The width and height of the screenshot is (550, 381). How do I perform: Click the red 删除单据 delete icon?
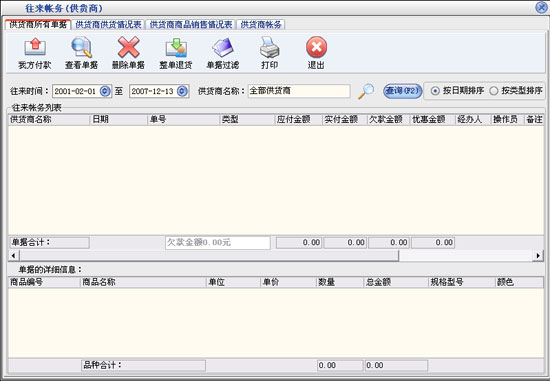[x=128, y=47]
